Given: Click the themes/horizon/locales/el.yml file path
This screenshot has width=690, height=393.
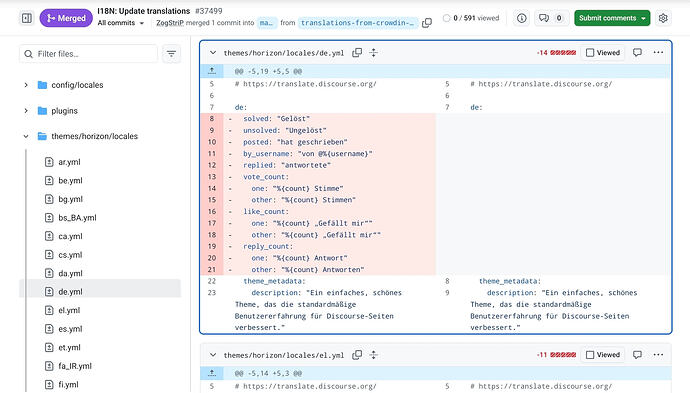Looking at the screenshot, I should pos(284,355).
